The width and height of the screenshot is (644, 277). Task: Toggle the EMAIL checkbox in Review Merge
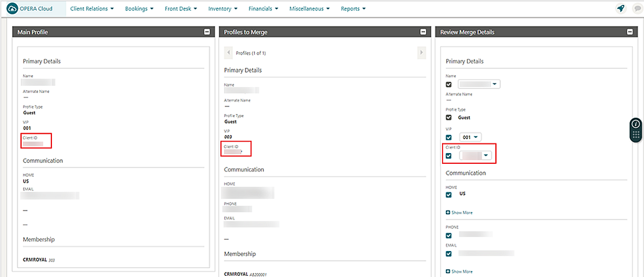[449, 253]
